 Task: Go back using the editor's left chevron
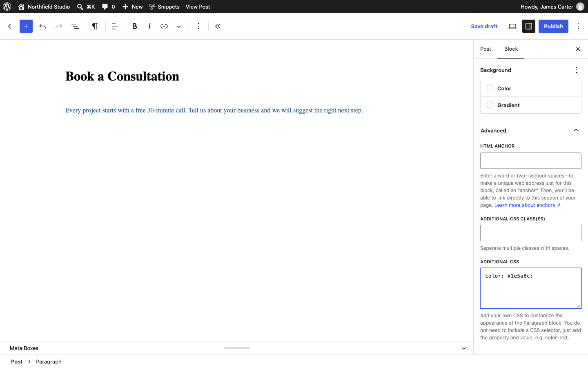pyautogui.click(x=10, y=26)
